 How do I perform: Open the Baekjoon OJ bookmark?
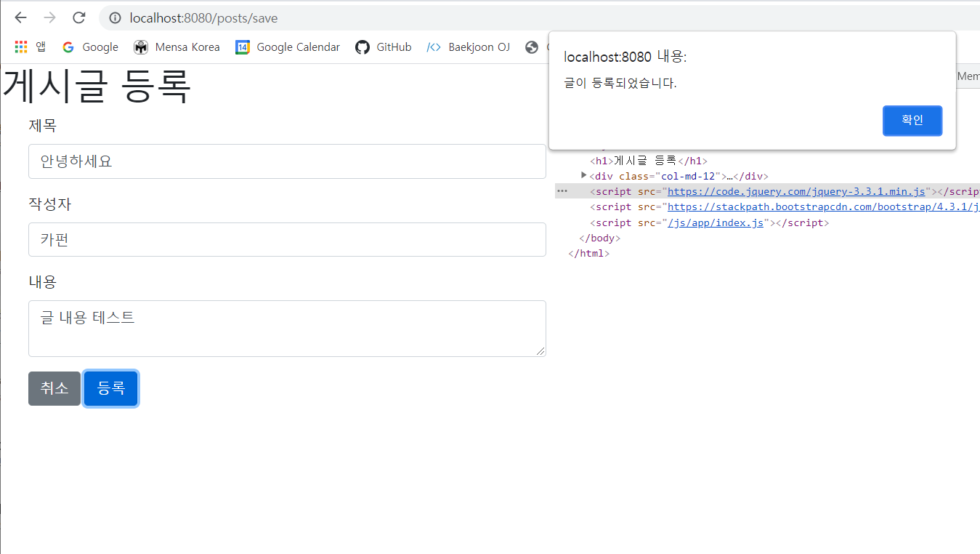469,47
